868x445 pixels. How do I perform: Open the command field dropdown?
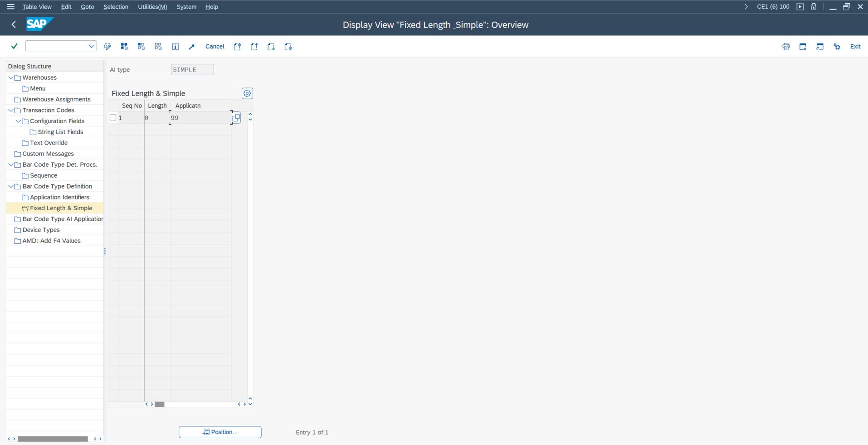pyautogui.click(x=91, y=46)
